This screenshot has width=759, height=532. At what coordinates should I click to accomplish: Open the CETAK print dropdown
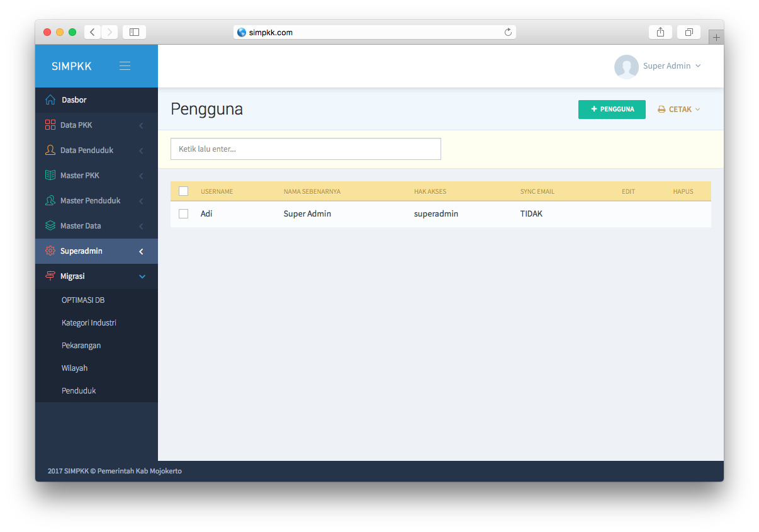tap(679, 110)
